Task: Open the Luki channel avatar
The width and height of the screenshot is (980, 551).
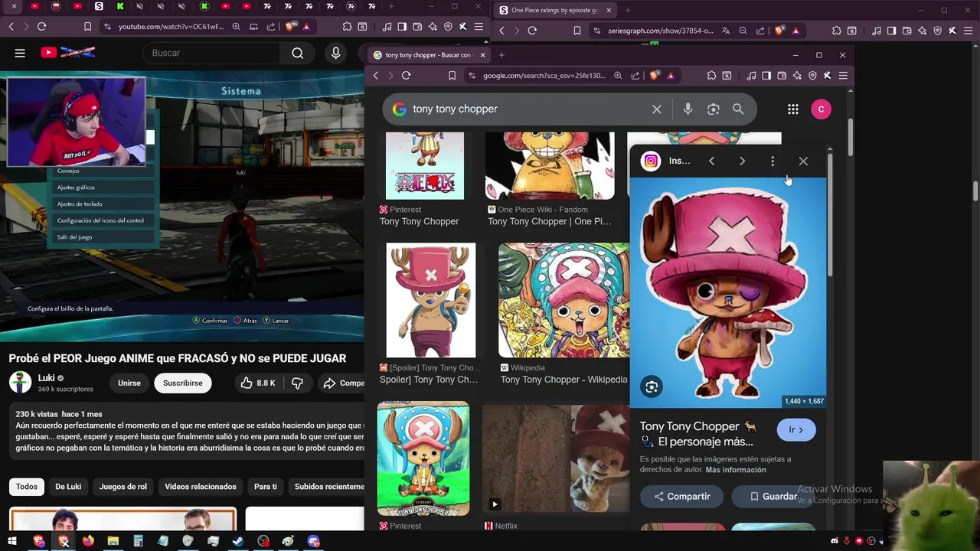Action: [20, 383]
